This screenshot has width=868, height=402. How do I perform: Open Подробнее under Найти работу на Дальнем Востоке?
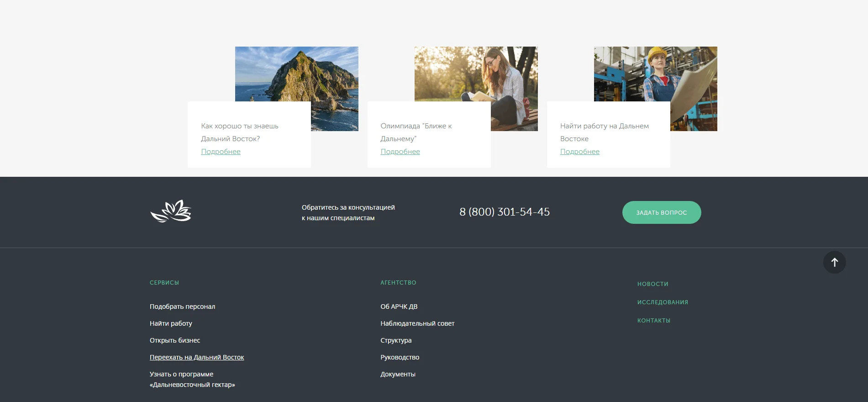point(579,152)
